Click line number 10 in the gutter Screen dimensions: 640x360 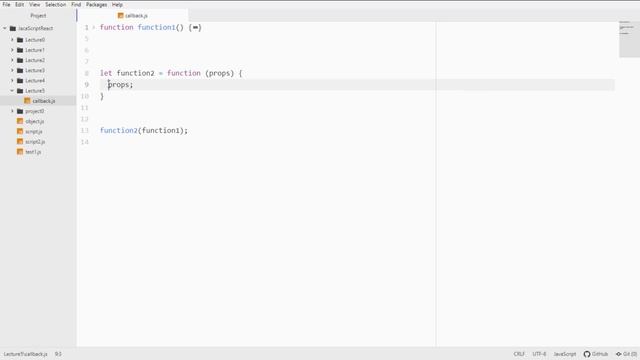click(84, 96)
